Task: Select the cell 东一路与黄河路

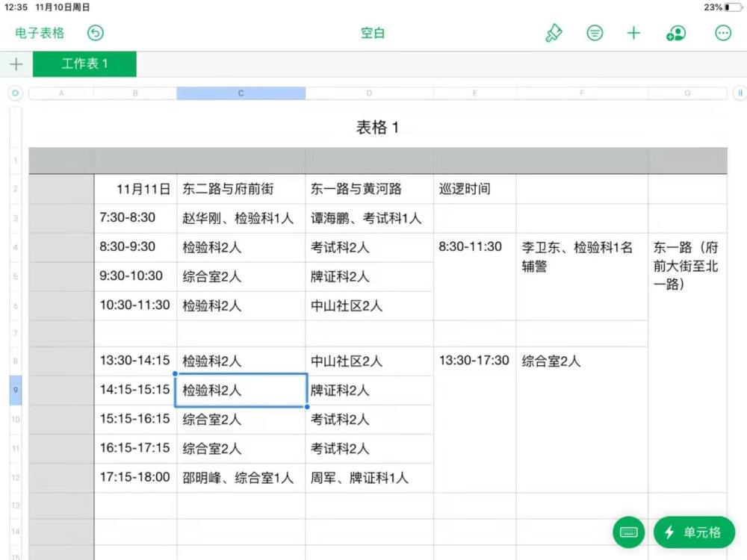Action: pos(369,189)
